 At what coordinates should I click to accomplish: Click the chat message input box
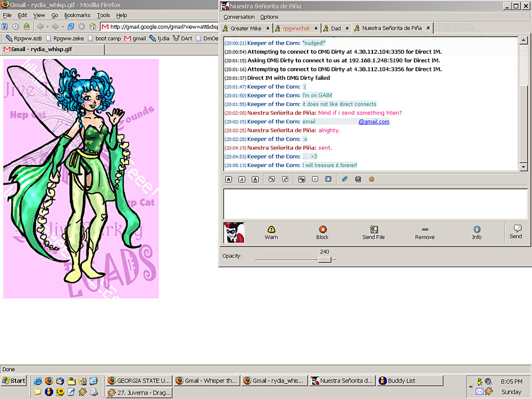375,204
